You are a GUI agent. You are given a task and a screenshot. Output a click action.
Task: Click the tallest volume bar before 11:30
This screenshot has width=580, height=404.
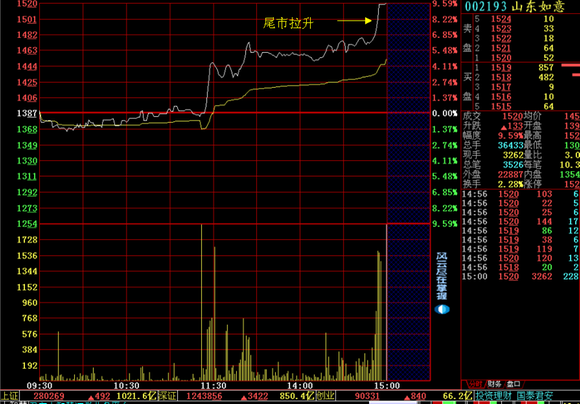click(202, 302)
